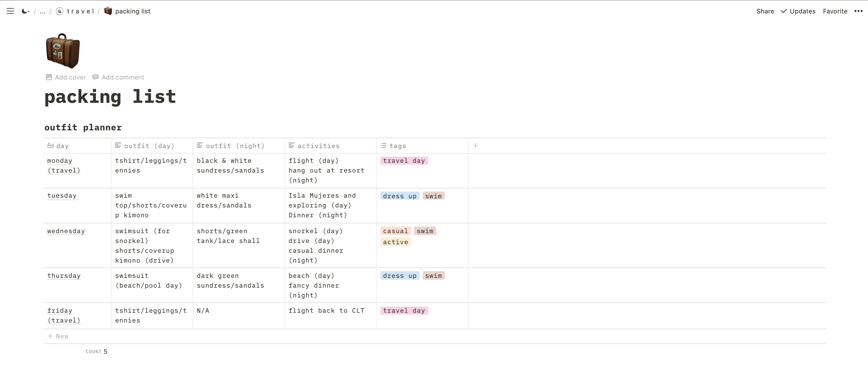The image size is (868, 366).
Task: Click the moon workspace icon in breadcrumb
Action: (x=25, y=11)
